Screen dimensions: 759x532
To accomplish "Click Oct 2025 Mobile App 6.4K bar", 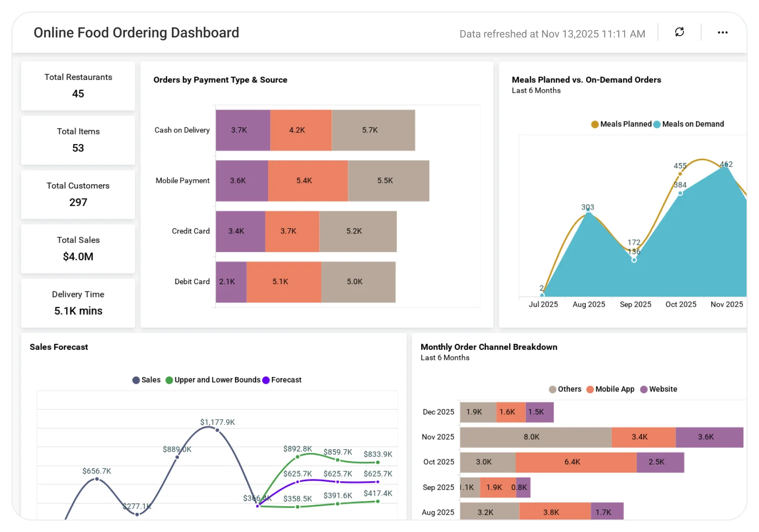I will [x=576, y=462].
